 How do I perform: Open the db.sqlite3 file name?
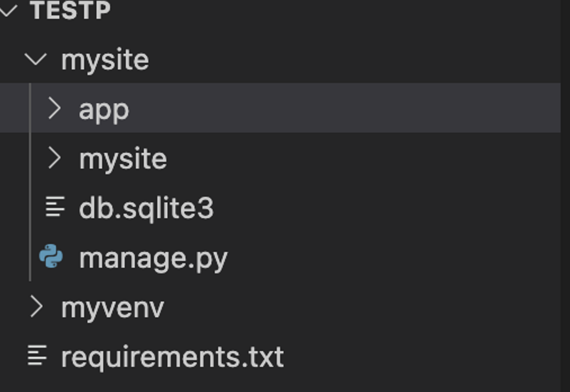click(x=146, y=208)
